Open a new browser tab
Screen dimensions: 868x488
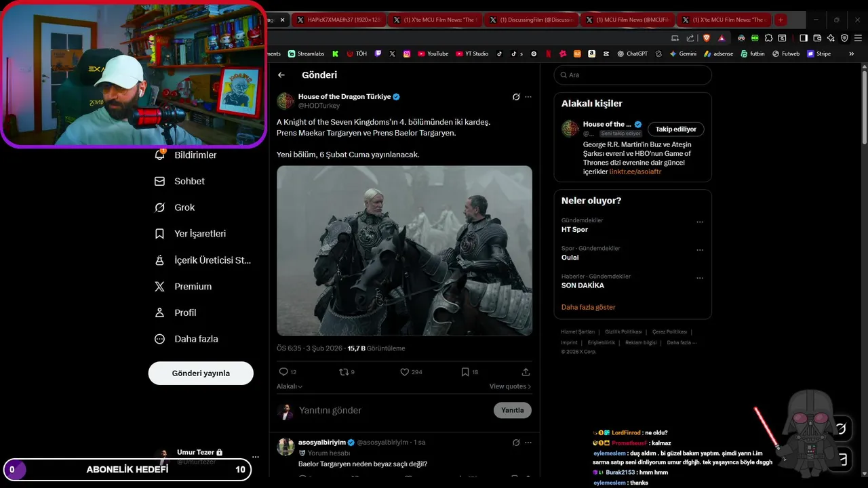781,20
